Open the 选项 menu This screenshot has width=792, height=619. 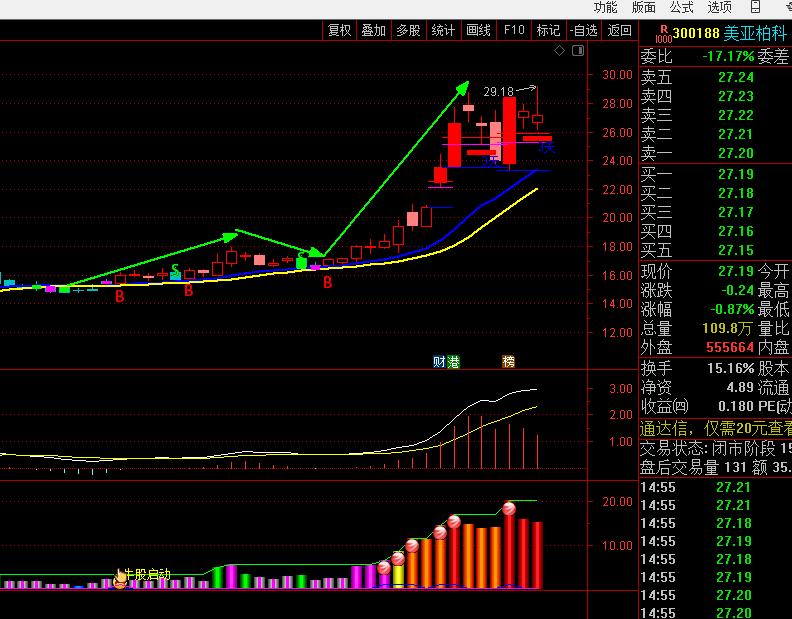719,8
